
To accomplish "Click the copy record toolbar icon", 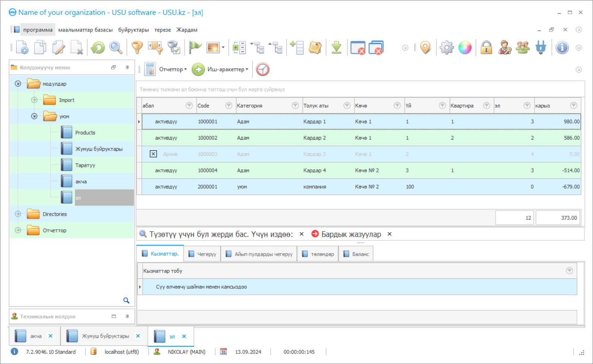I will pyautogui.click(x=40, y=48).
